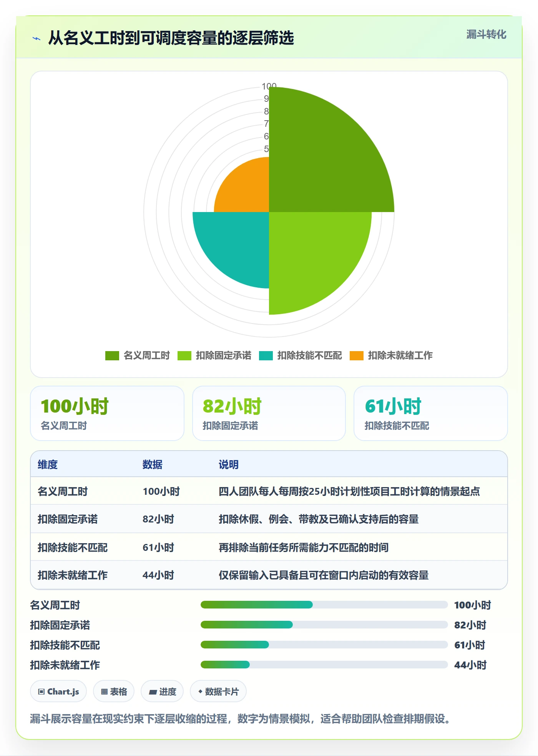Click the 82小时 value beside the progress bar
Image resolution: width=538 pixels, height=756 pixels.
470,625
